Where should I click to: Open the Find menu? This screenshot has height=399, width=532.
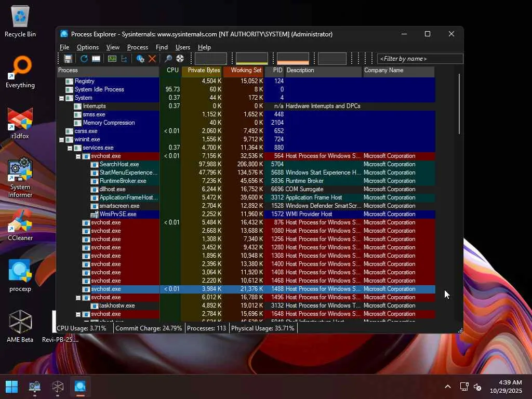click(x=162, y=47)
